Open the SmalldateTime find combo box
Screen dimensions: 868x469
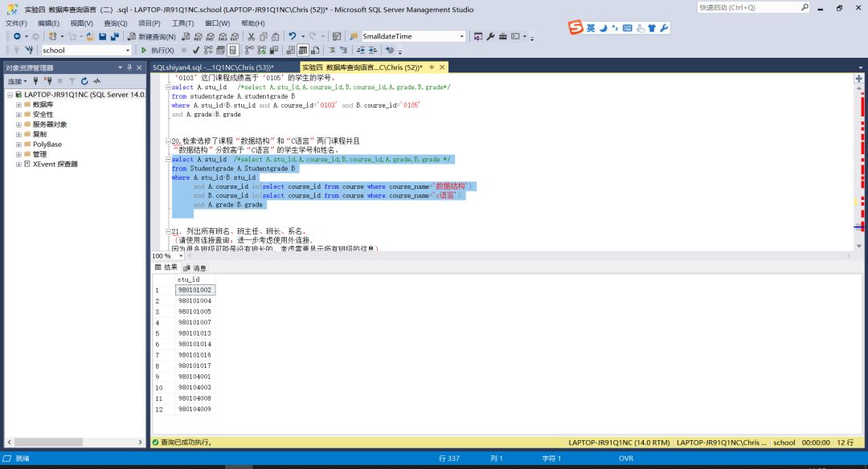461,36
